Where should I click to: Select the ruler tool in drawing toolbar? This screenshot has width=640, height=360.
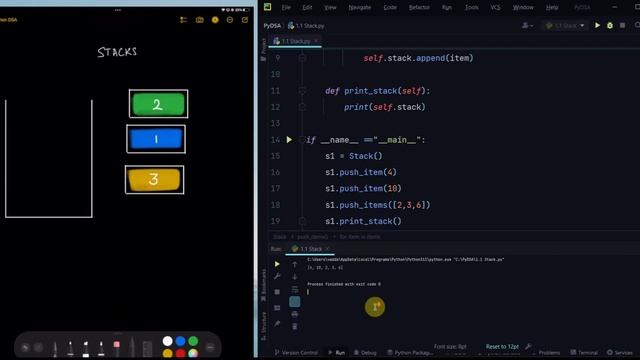point(147,349)
